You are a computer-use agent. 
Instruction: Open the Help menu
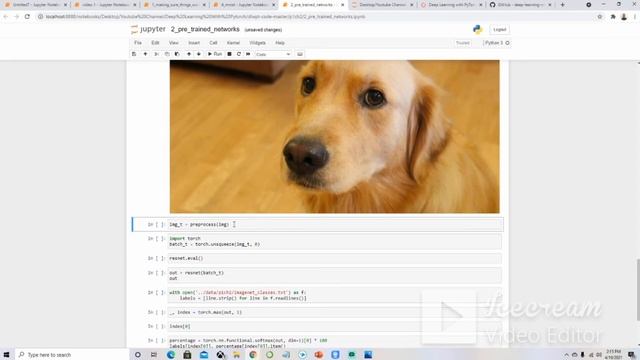click(x=280, y=43)
